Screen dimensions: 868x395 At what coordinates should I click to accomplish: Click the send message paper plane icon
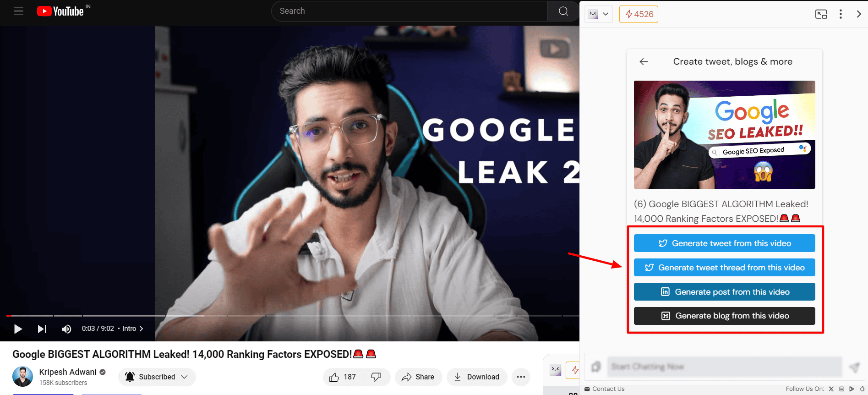click(854, 367)
